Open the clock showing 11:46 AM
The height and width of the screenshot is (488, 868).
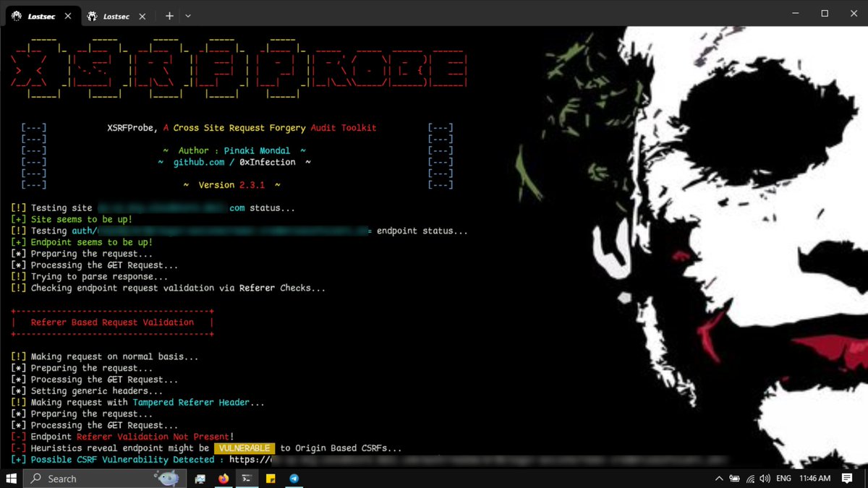coord(815,479)
